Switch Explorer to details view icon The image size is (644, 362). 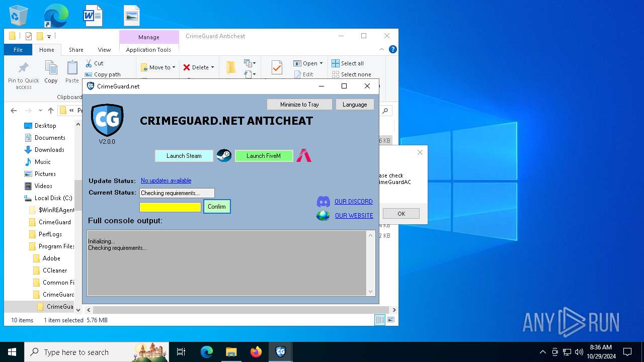tap(380, 320)
